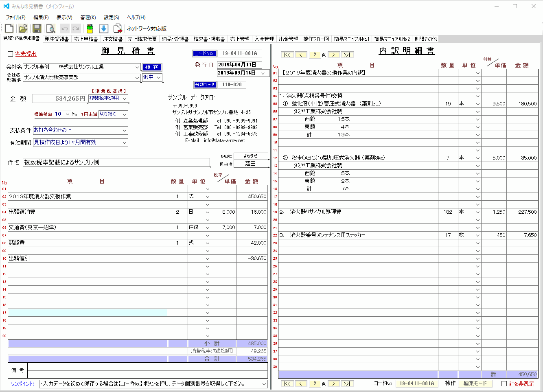Viewport: 543px width, 392px height.
Task: Go to last page in upper navigator
Action: 347,55
